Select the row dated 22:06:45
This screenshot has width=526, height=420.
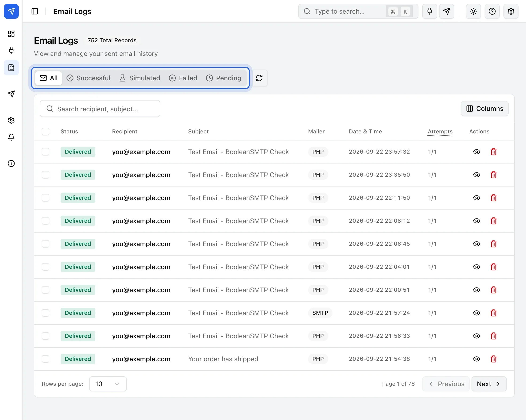point(46,244)
